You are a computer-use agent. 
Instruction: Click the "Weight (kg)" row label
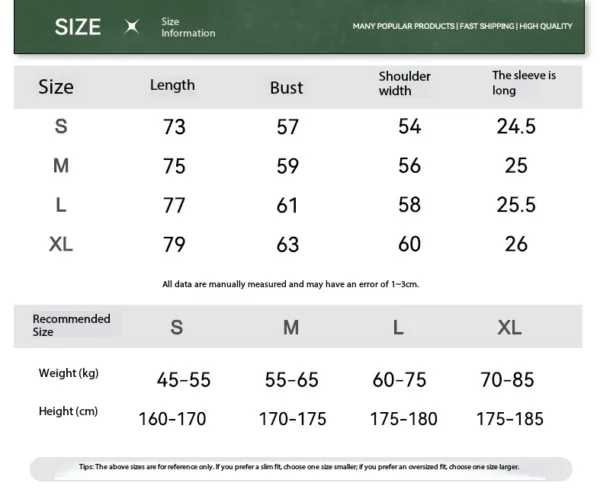point(69,373)
